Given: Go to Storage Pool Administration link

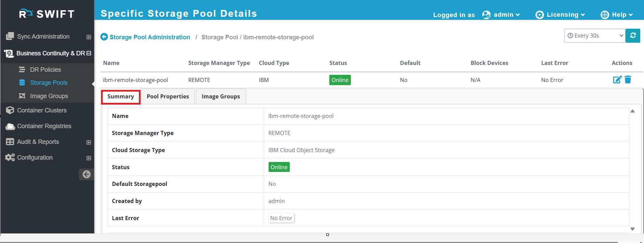Looking at the screenshot, I should pos(150,37).
